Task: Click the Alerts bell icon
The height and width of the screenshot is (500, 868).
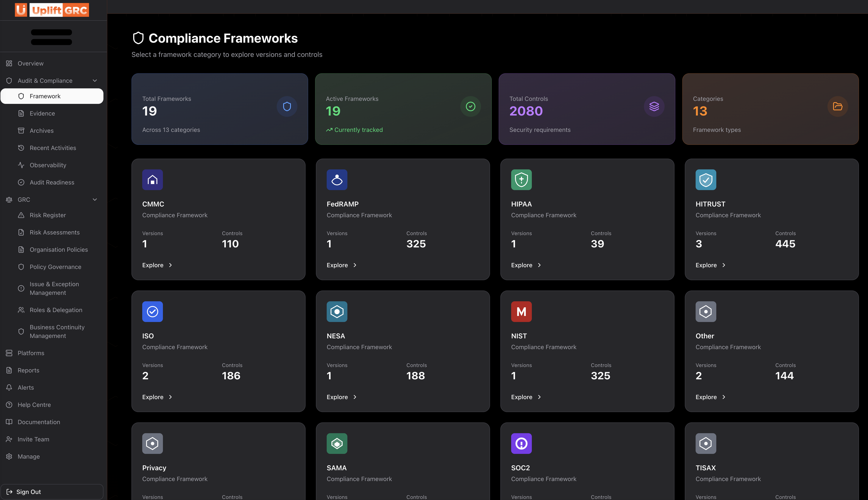Action: pos(9,387)
